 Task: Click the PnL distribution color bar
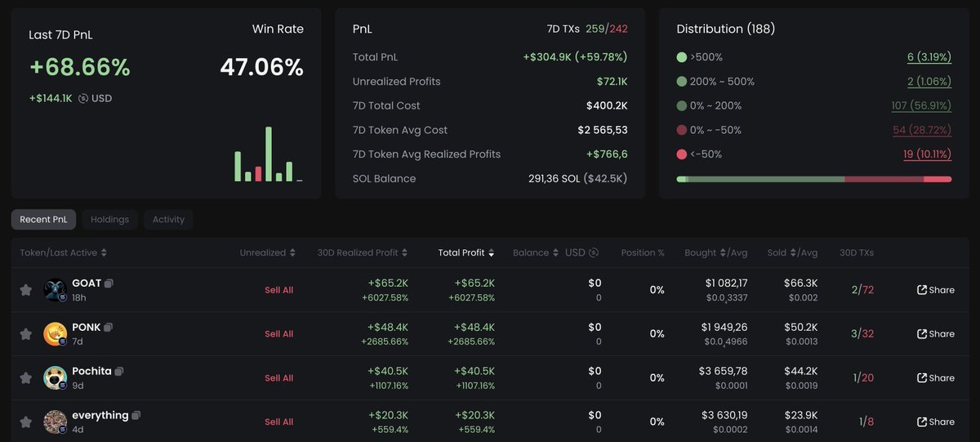(813, 179)
